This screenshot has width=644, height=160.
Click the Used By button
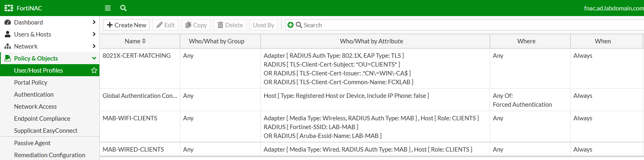tap(263, 25)
